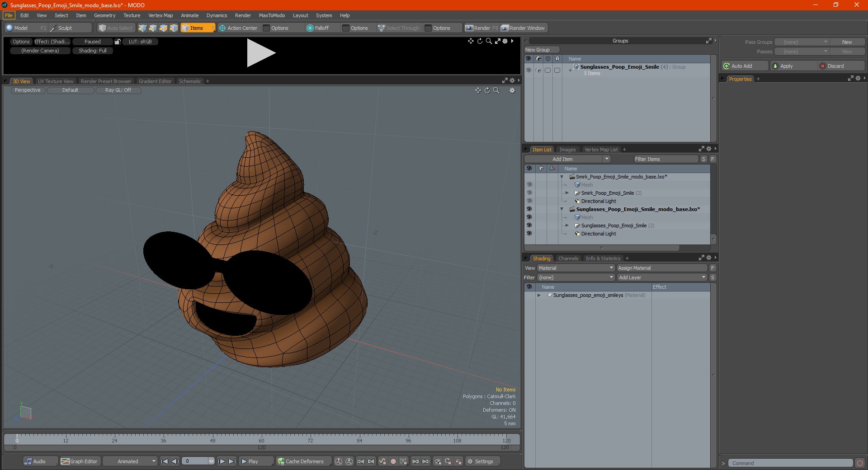This screenshot has height=470, width=868.
Task: Switch to Info & Statistics tab
Action: [603, 258]
